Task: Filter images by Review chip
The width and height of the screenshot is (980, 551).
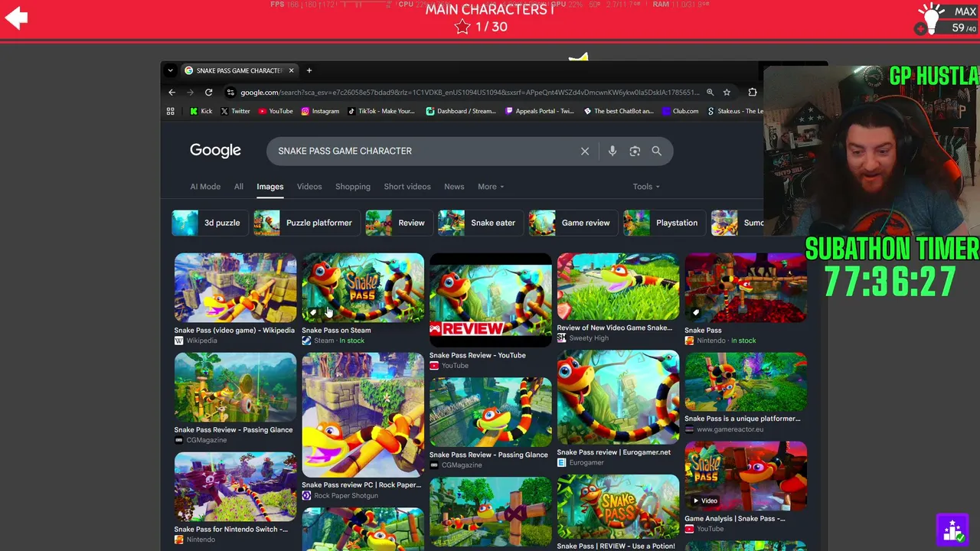Action: [398, 223]
